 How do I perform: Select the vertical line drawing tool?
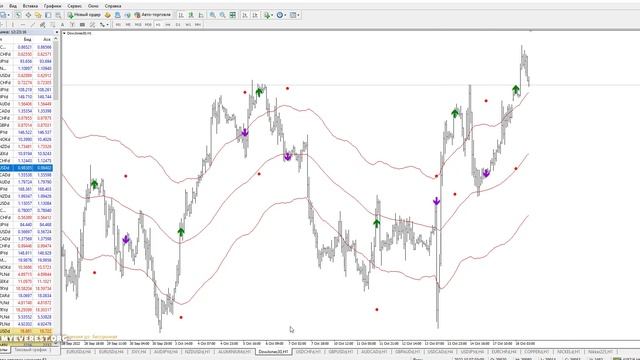[x=13, y=25]
